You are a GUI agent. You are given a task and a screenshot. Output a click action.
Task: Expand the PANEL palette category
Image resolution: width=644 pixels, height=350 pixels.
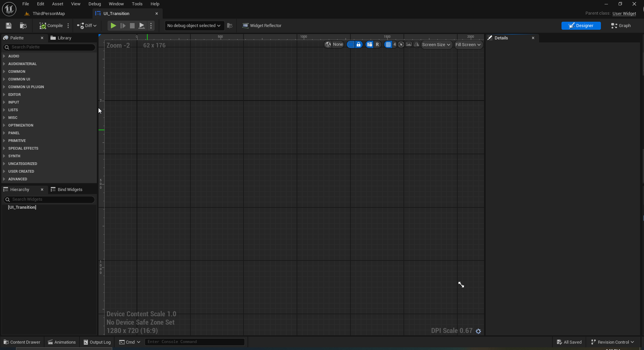(x=14, y=133)
